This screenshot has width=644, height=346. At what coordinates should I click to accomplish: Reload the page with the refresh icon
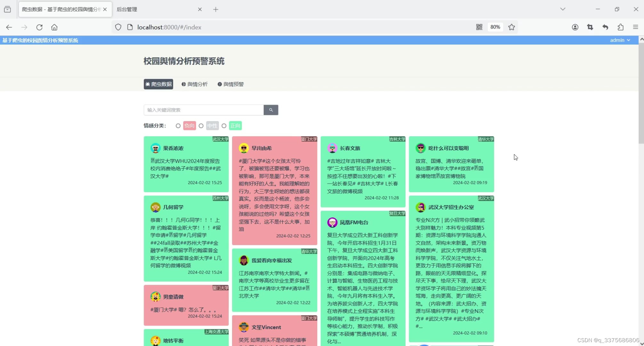[39, 27]
